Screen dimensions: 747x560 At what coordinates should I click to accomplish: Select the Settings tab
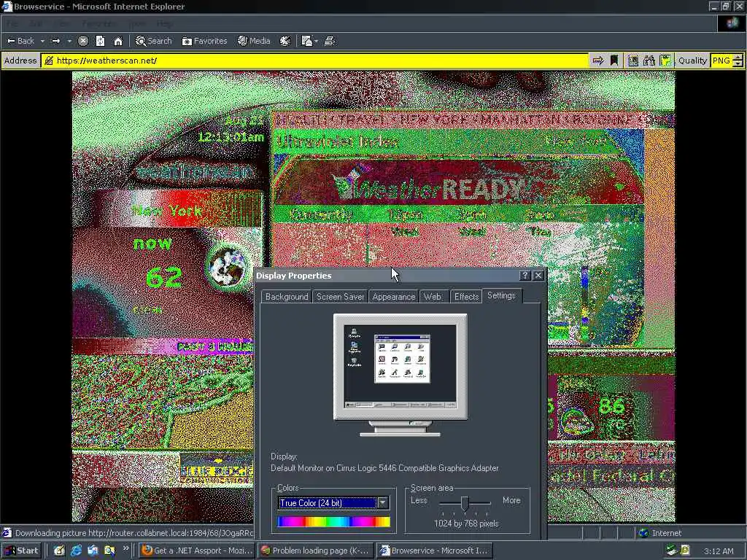click(502, 295)
